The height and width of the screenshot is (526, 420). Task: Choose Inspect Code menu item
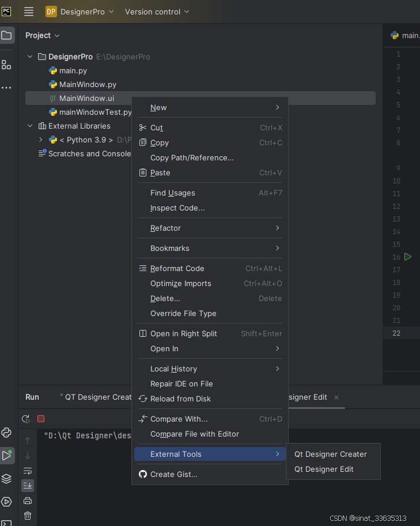click(x=210, y=208)
